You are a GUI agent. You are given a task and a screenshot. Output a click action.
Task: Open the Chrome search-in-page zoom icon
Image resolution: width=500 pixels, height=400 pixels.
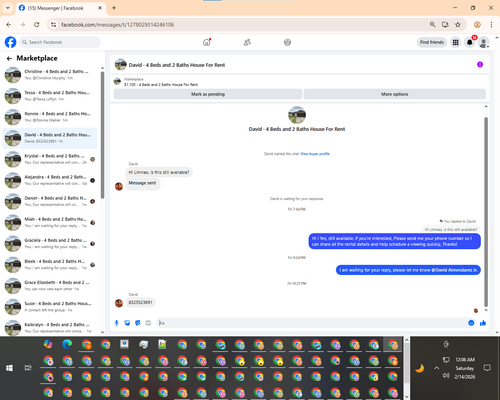tap(432, 25)
